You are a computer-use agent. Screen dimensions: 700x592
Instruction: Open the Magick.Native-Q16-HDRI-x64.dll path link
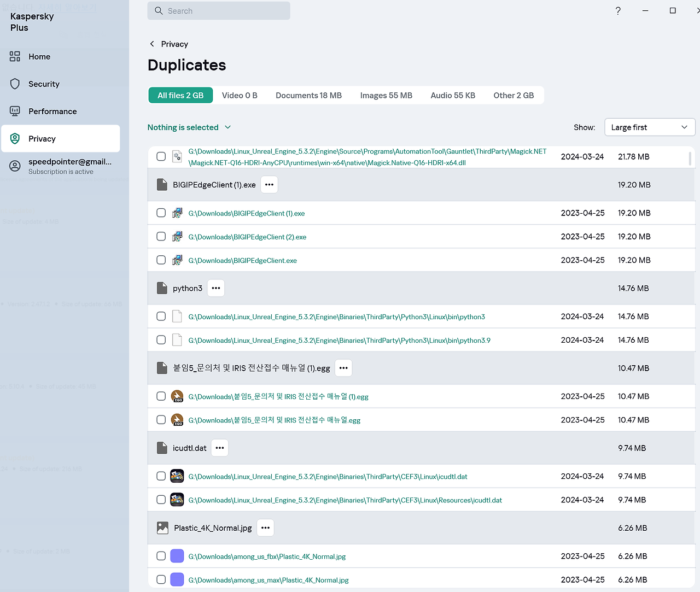pos(367,157)
